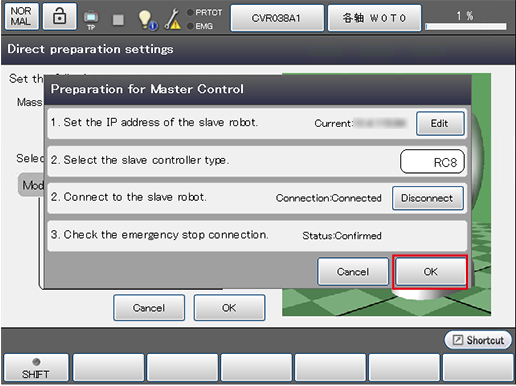Click Edit for slave robot IP address
This screenshot has width=516, height=386.
tap(440, 123)
